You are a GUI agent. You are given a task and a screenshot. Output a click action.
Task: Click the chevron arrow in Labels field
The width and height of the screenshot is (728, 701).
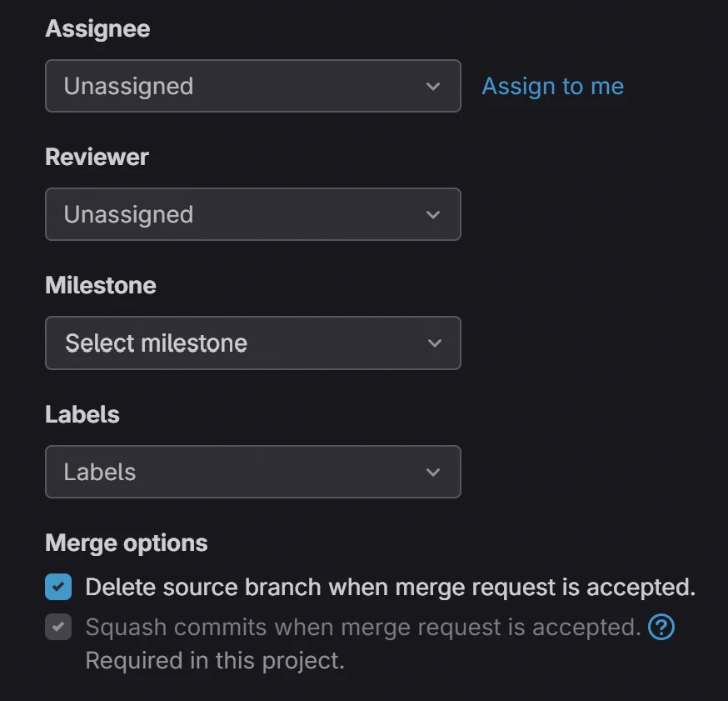tap(433, 472)
